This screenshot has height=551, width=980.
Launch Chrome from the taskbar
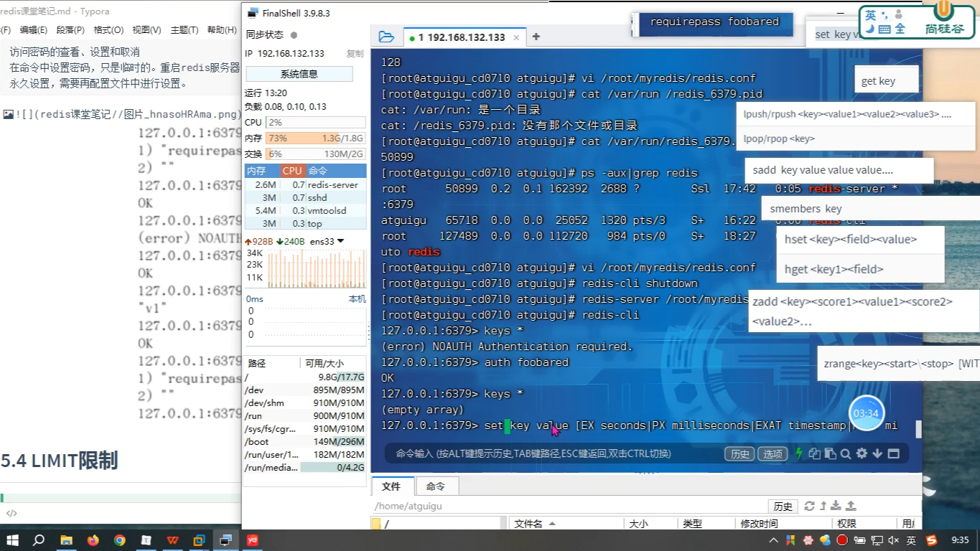pyautogui.click(x=119, y=540)
